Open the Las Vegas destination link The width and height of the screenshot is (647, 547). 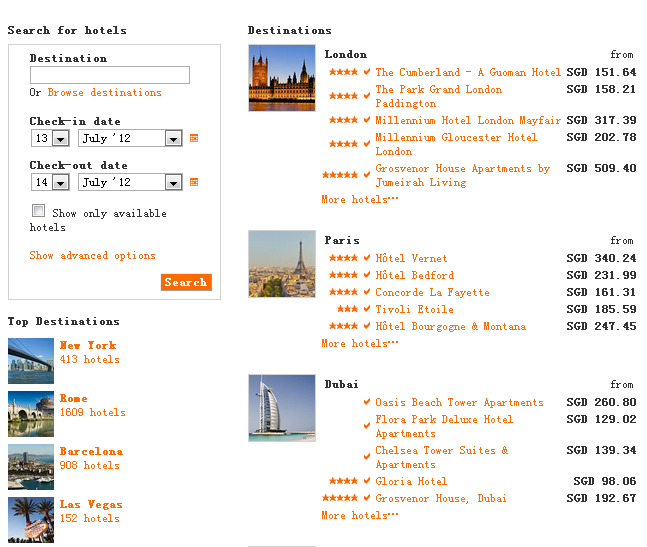tap(91, 505)
